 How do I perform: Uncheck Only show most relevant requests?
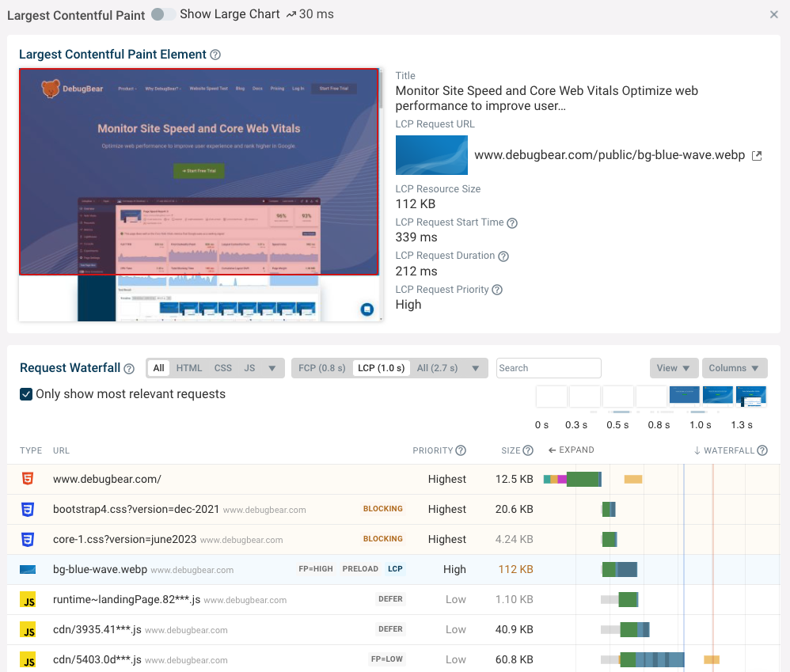pyautogui.click(x=26, y=394)
